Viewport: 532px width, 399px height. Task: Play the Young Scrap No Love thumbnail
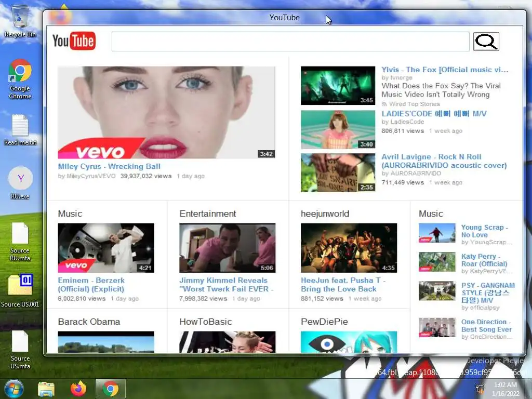pos(437,233)
